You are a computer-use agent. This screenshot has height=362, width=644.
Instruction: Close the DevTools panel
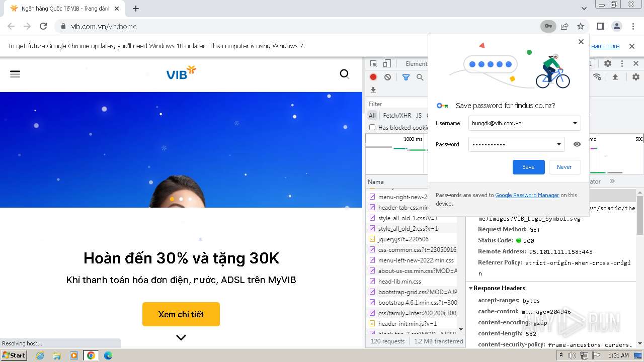636,63
